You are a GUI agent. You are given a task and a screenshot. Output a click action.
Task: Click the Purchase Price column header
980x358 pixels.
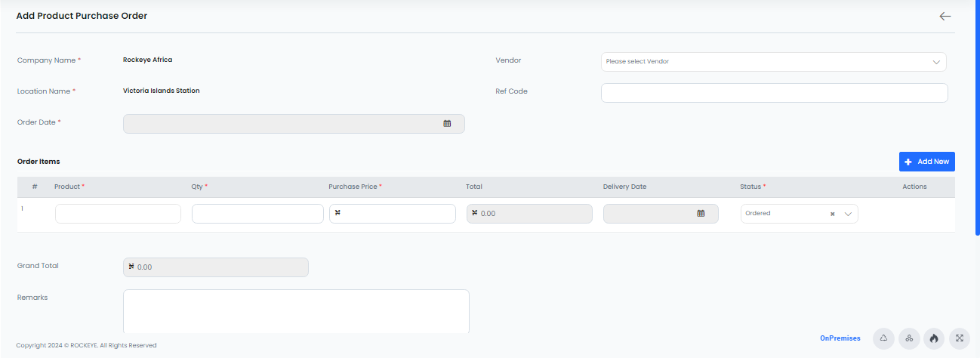(x=355, y=187)
